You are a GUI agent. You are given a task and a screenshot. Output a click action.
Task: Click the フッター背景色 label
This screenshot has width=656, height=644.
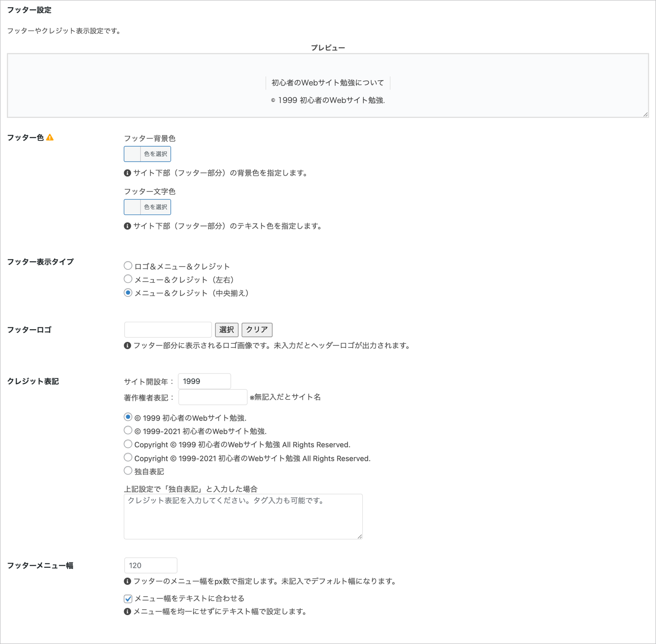150,138
